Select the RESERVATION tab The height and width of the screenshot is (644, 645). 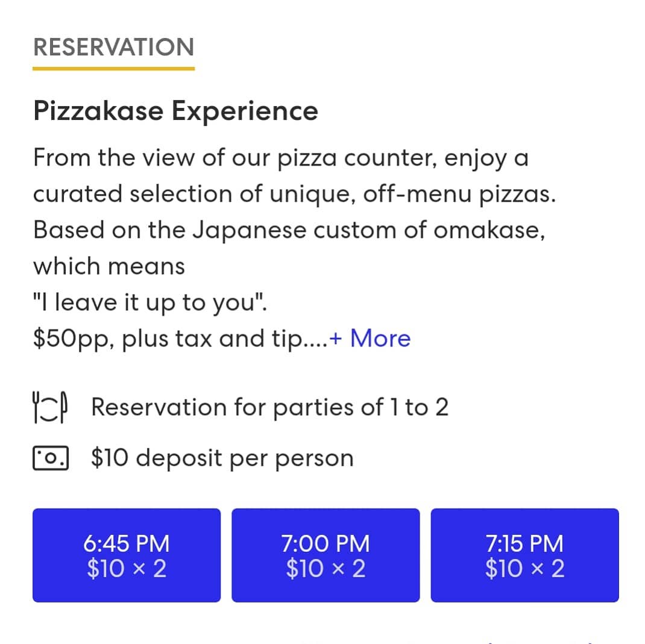point(113,47)
